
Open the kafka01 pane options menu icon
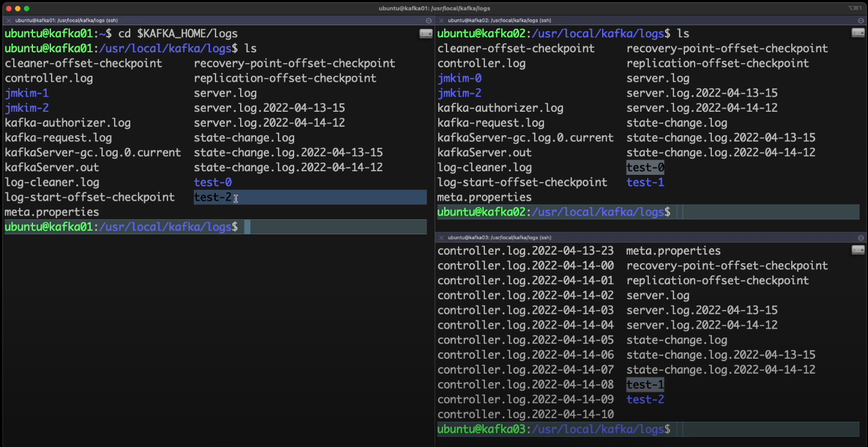(x=427, y=20)
